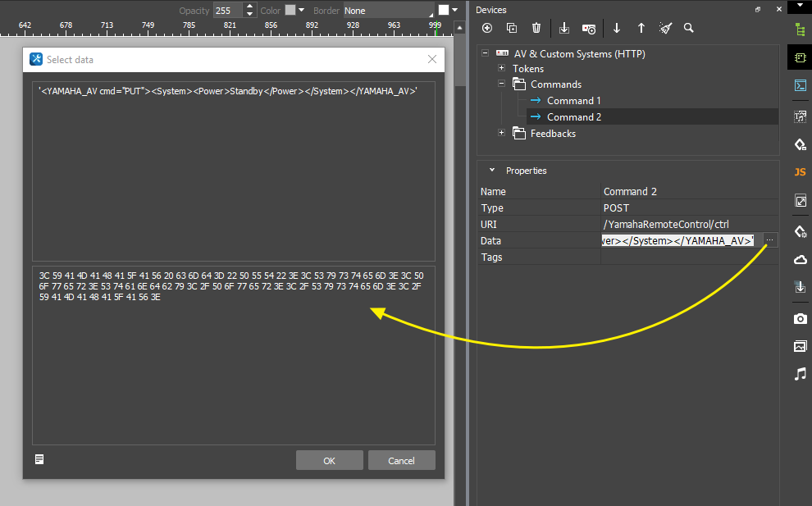This screenshot has width=812, height=506.
Task: Click the Data field ellipsis button
Action: [x=769, y=240]
